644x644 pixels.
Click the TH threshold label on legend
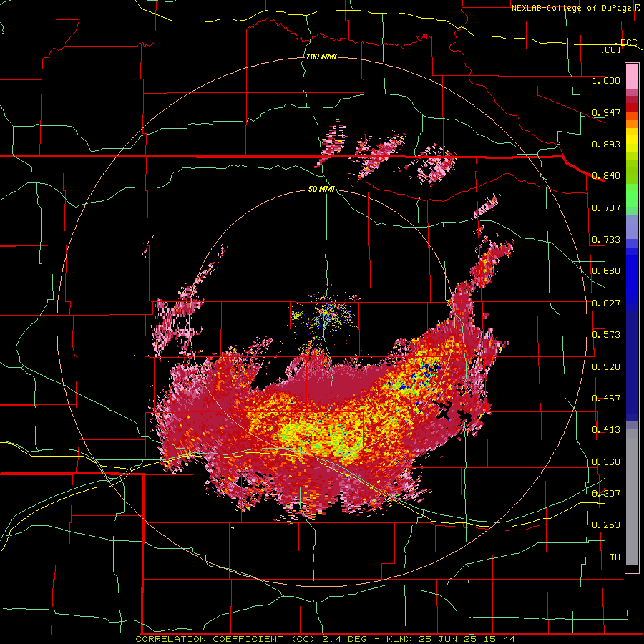pyautogui.click(x=615, y=557)
